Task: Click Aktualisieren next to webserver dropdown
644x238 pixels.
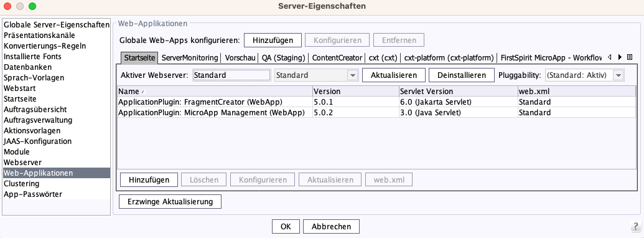Action: pos(393,75)
